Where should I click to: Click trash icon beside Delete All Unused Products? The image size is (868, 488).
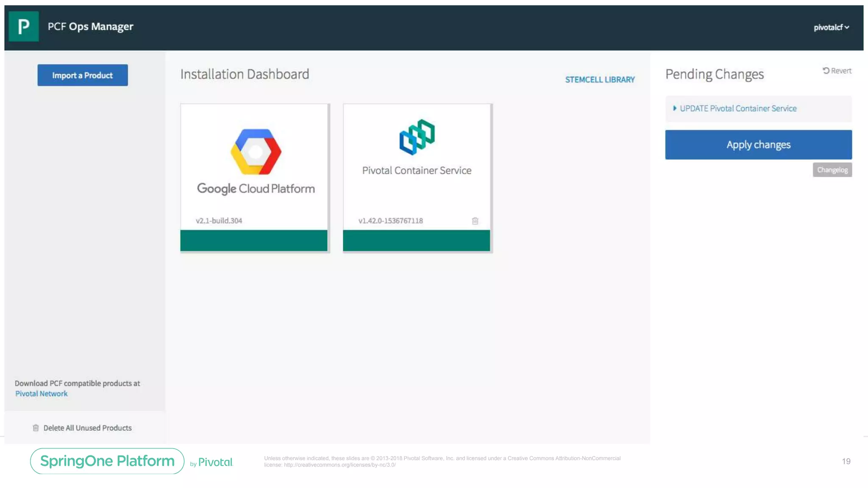tap(36, 428)
